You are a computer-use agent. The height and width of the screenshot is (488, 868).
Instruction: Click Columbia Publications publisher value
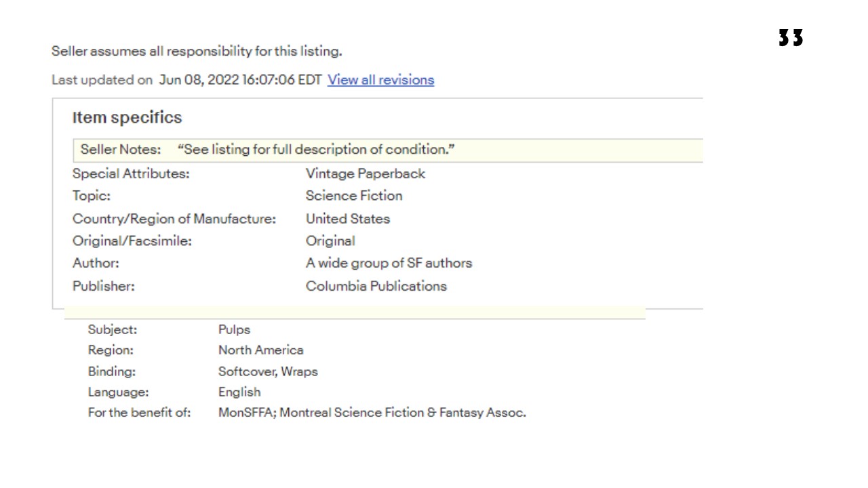[376, 286]
